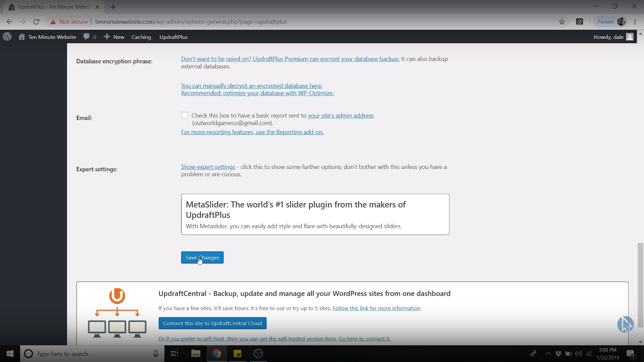Viewport: 644px width, 362px height.
Task: Open the People icon in system tray
Action: pyautogui.click(x=533, y=354)
